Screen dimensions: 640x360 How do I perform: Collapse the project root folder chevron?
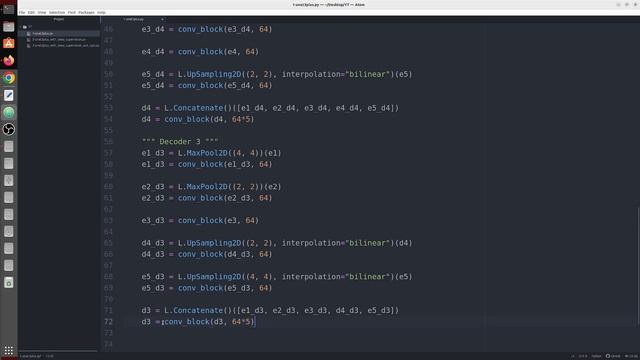coord(20,27)
